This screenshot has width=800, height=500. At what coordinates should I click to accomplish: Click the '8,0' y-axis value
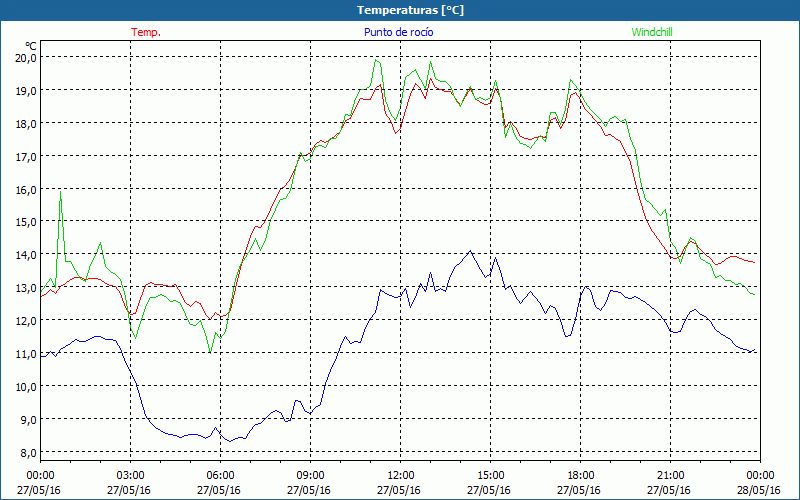[x=29, y=452]
